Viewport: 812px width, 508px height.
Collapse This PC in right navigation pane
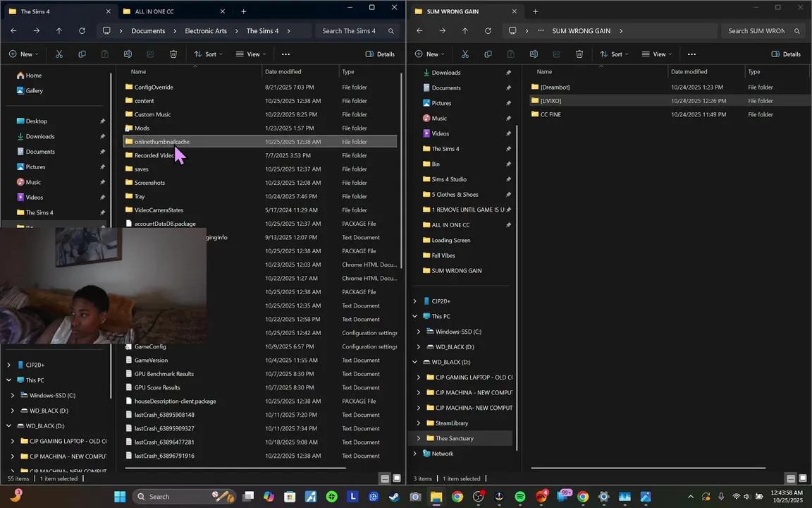(x=414, y=316)
